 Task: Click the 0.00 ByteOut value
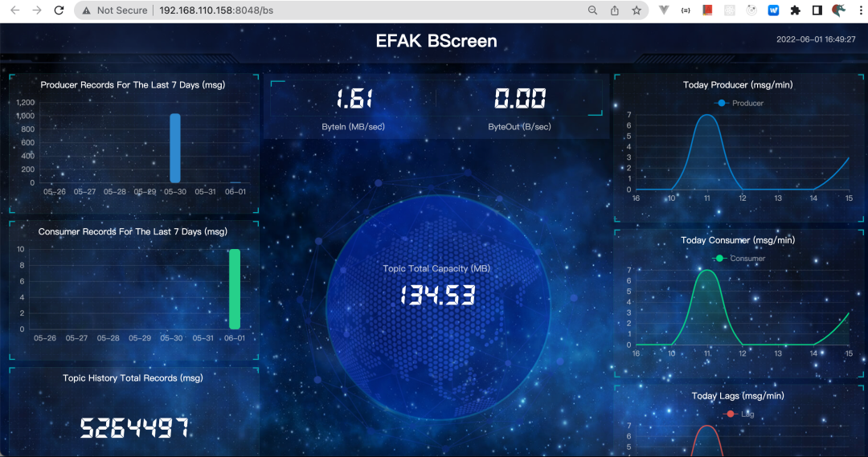point(520,99)
